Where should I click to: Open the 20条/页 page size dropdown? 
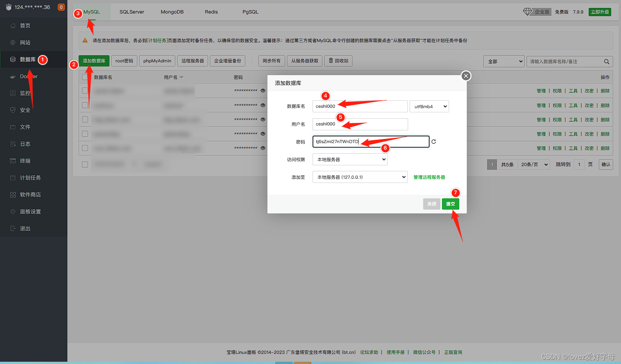(x=534, y=165)
